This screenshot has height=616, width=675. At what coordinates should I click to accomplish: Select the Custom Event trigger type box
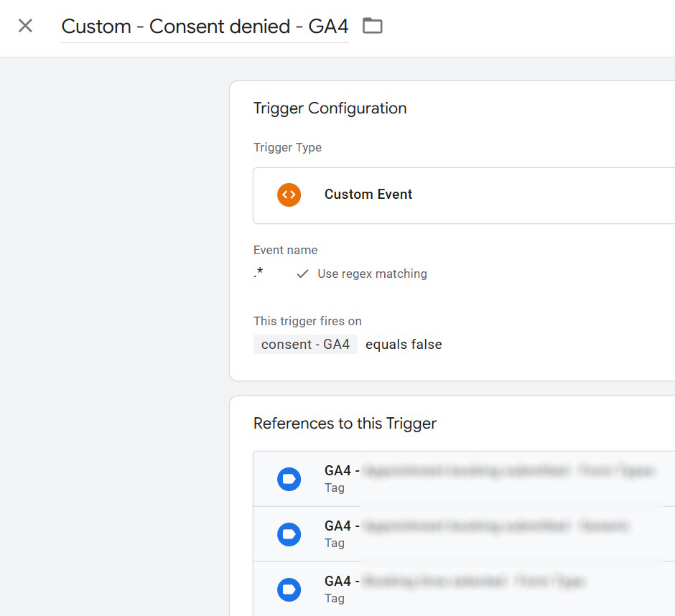(464, 195)
